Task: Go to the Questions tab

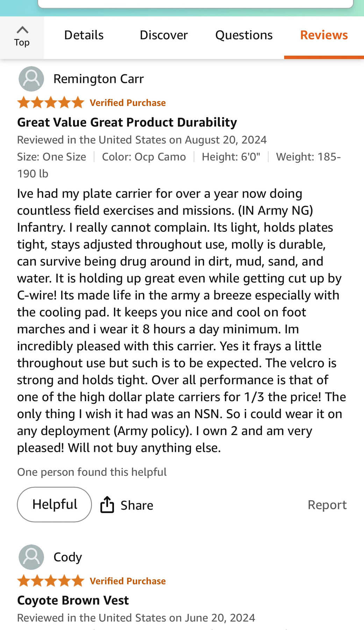Action: [244, 35]
